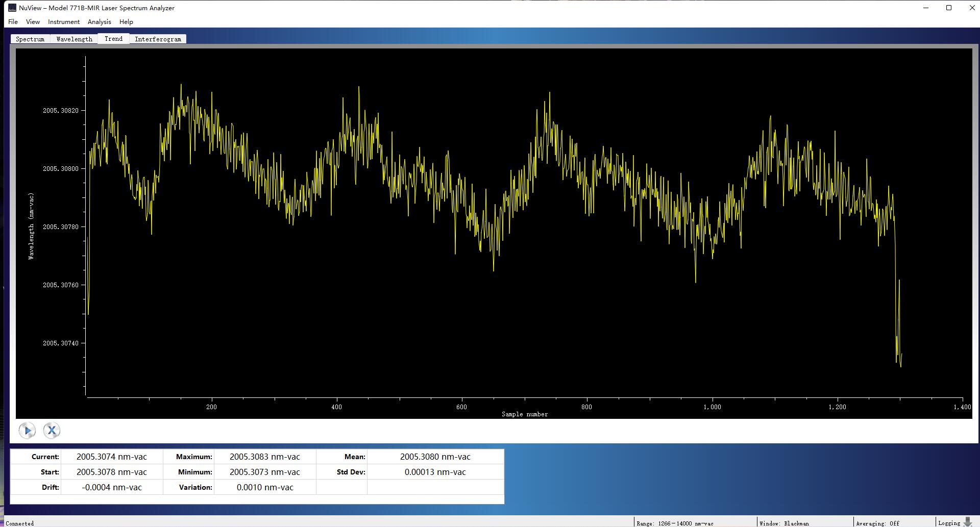This screenshot has height=527, width=980.
Task: Open the Instrument menu
Action: coord(64,22)
